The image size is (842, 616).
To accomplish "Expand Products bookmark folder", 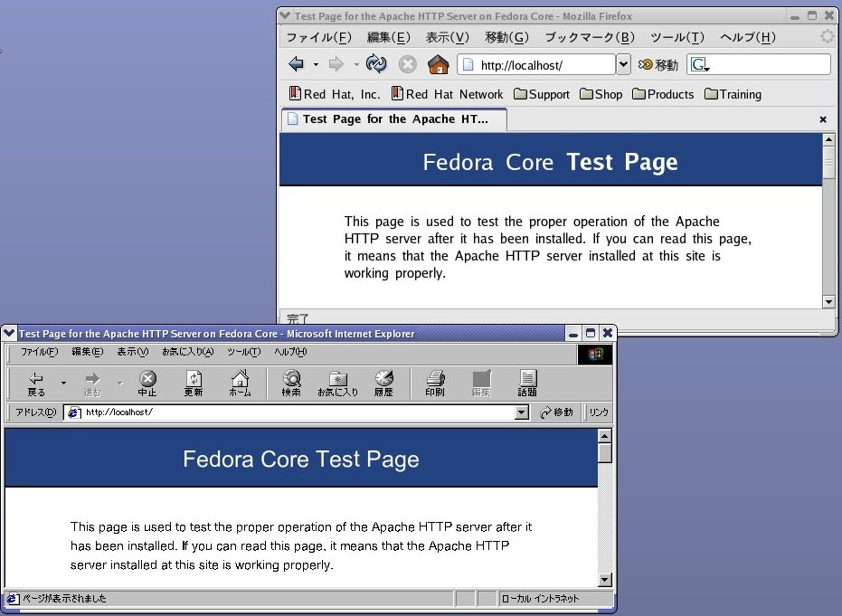I will (663, 94).
